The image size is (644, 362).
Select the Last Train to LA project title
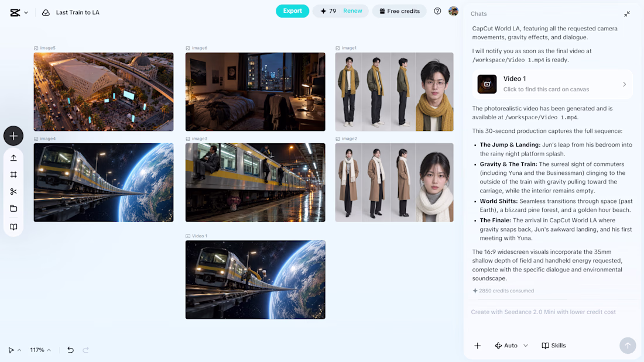[78, 12]
